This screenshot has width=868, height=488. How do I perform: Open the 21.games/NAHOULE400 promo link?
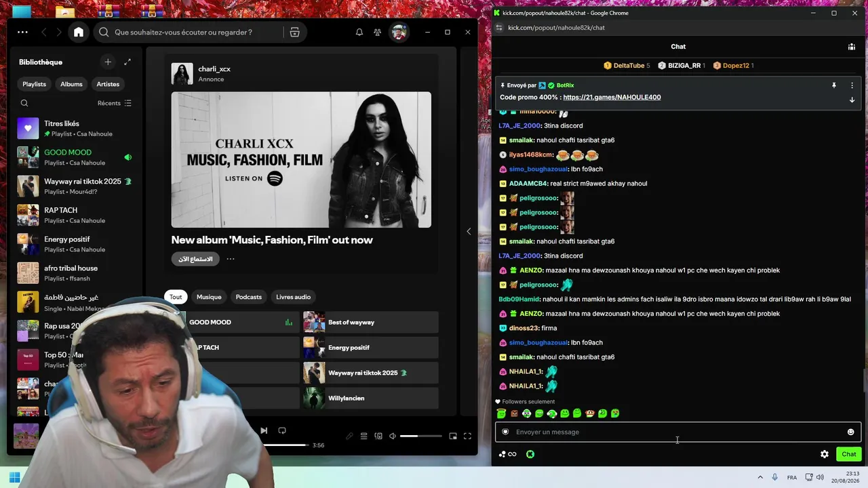point(612,97)
